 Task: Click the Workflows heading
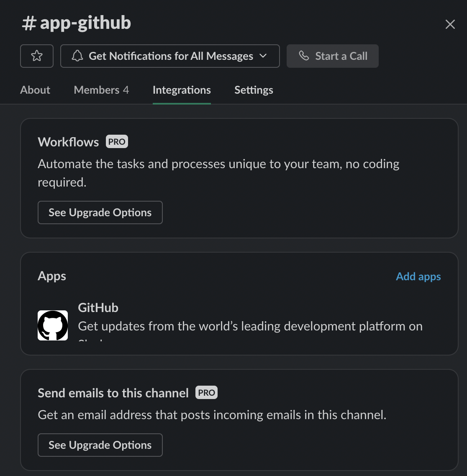pos(68,142)
